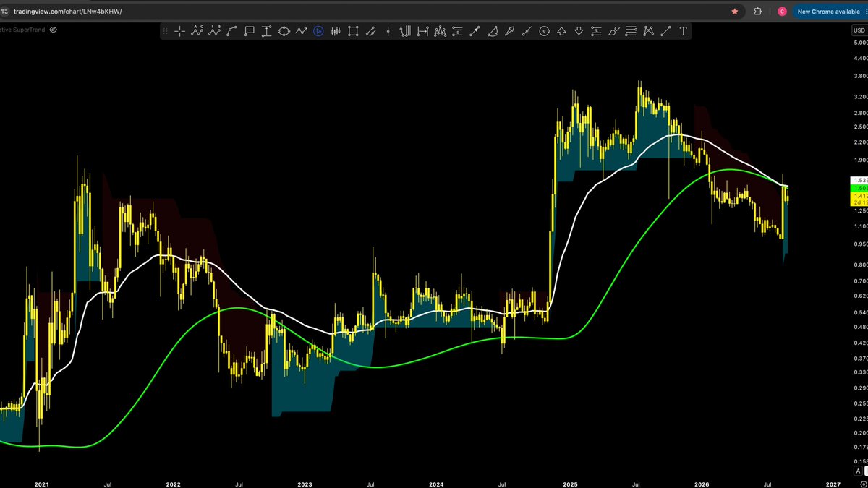
Task: Choose the callout note tool
Action: pos(249,31)
